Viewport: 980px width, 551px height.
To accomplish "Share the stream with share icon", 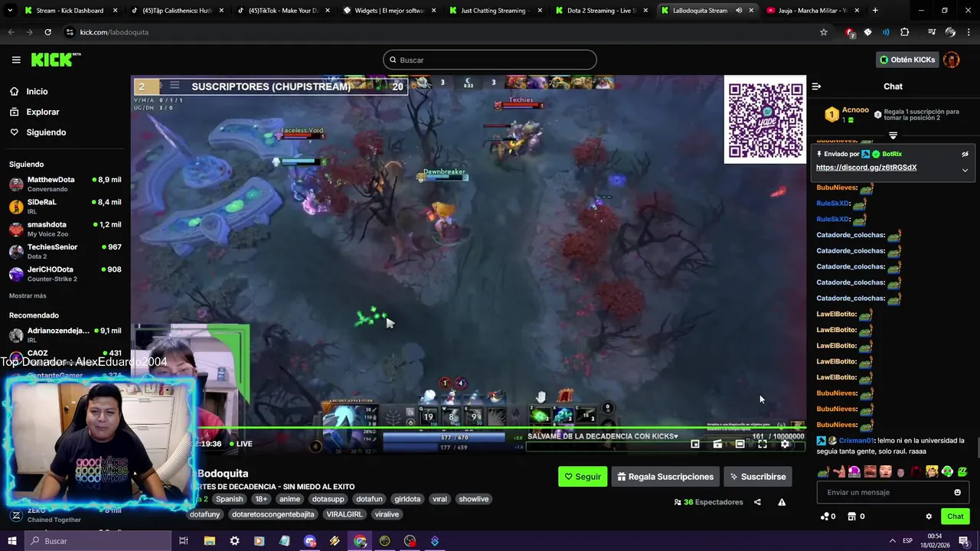I will [757, 502].
